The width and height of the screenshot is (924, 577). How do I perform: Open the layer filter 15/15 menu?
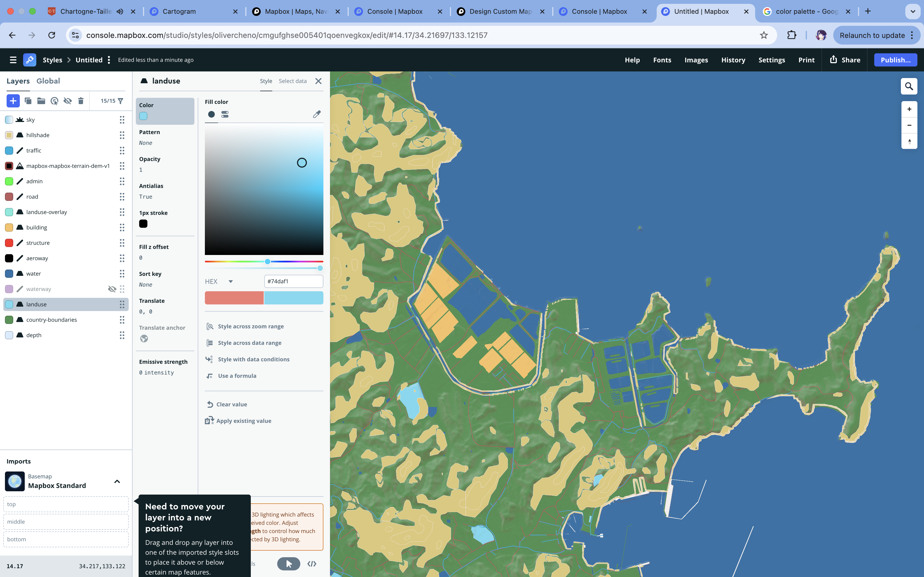pos(112,101)
